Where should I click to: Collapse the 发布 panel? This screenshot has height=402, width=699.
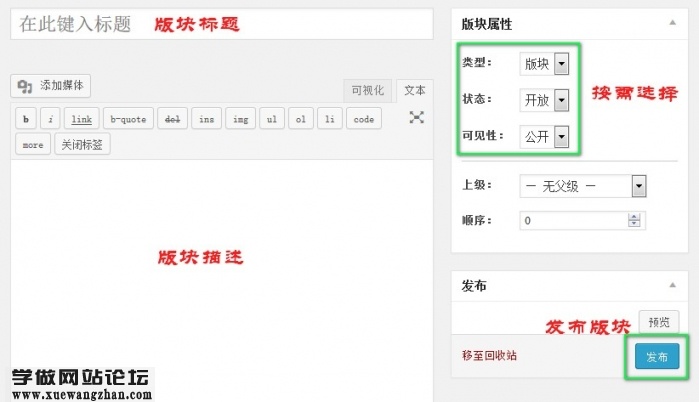coord(672,285)
